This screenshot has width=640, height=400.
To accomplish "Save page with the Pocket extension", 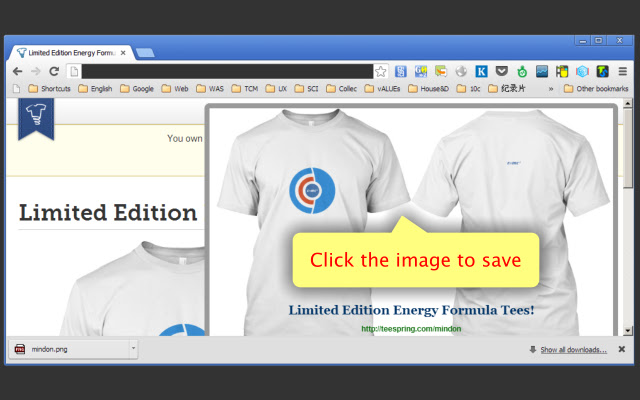I will click(502, 71).
